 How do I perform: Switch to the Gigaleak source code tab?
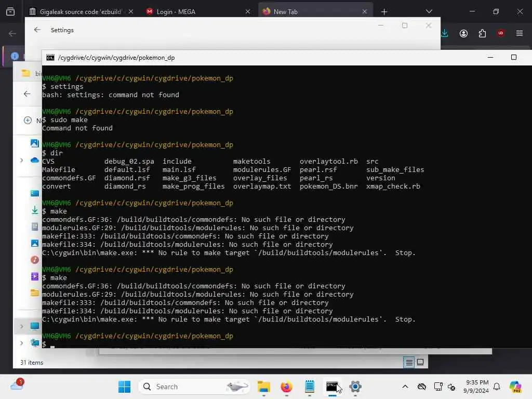point(81,11)
